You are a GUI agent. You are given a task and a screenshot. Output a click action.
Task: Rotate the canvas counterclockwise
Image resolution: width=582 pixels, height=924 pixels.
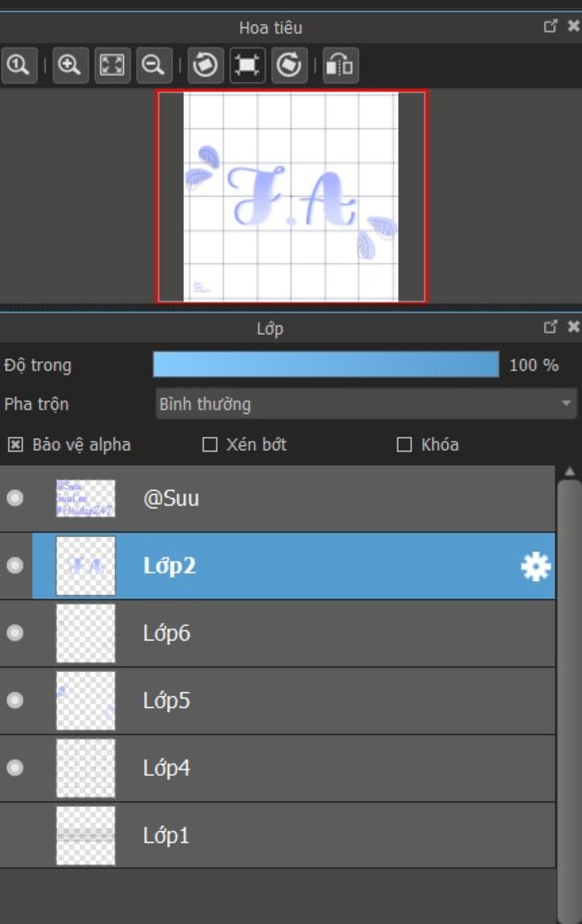coord(205,65)
